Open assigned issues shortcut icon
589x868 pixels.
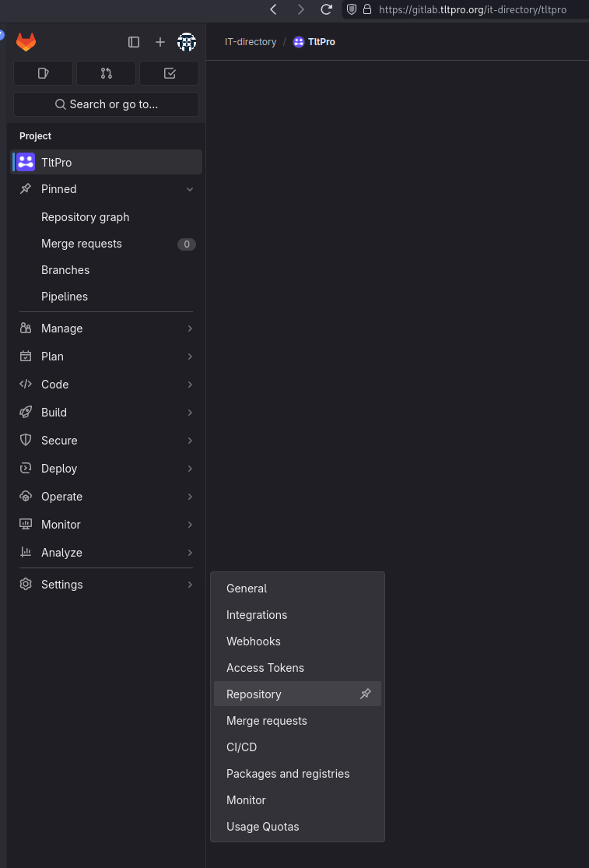44,73
